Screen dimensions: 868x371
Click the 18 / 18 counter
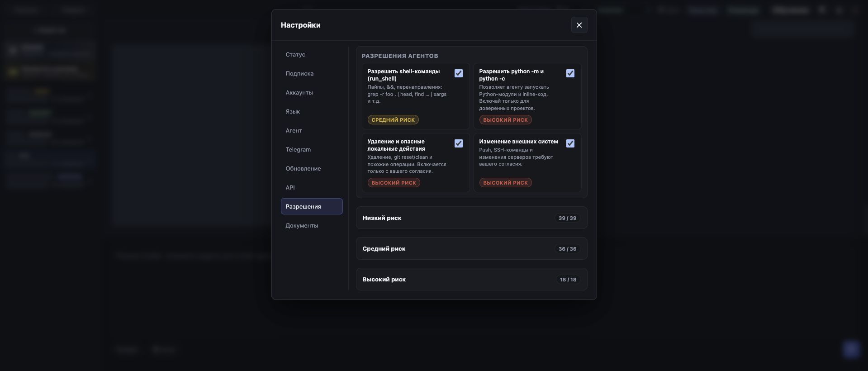point(568,280)
